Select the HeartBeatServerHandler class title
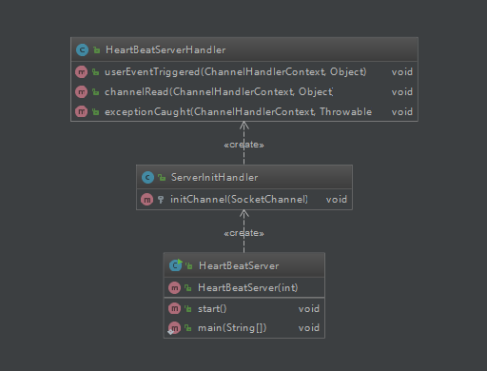The height and width of the screenshot is (371, 487). click(165, 50)
